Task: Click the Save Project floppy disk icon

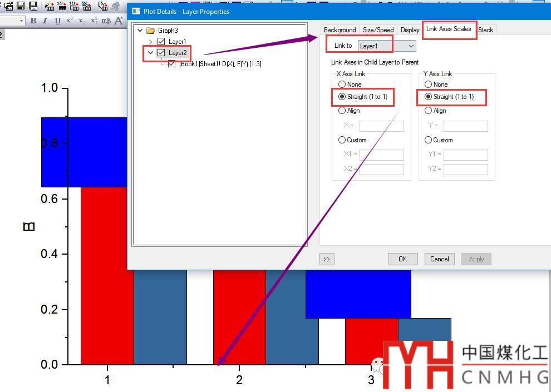Action: [x=21, y=6]
